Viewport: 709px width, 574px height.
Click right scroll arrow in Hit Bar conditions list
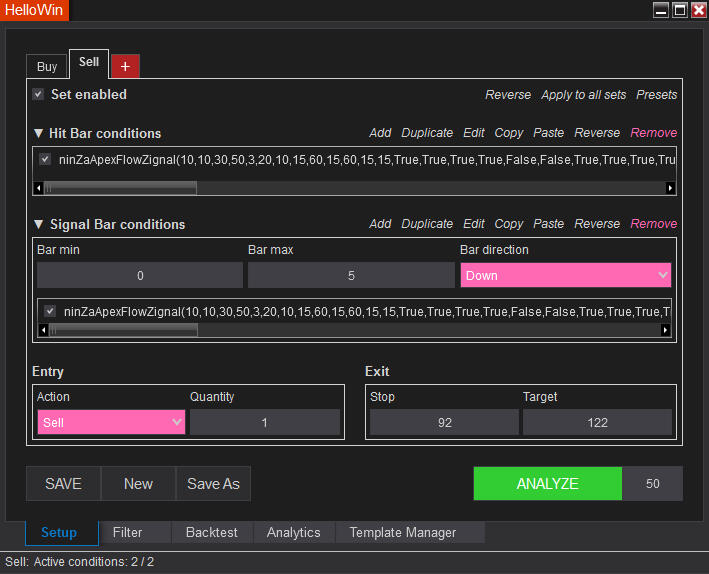(x=670, y=187)
